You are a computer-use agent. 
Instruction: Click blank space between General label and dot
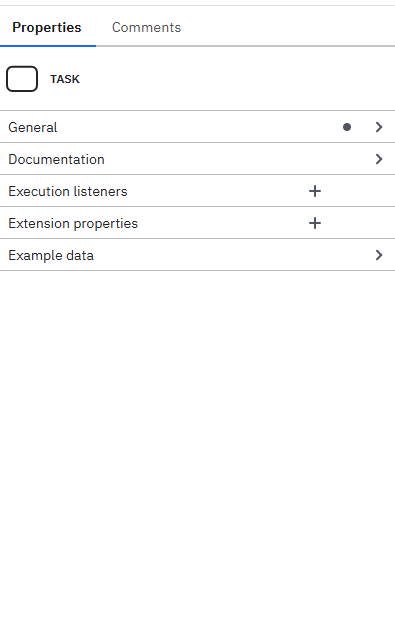199,127
